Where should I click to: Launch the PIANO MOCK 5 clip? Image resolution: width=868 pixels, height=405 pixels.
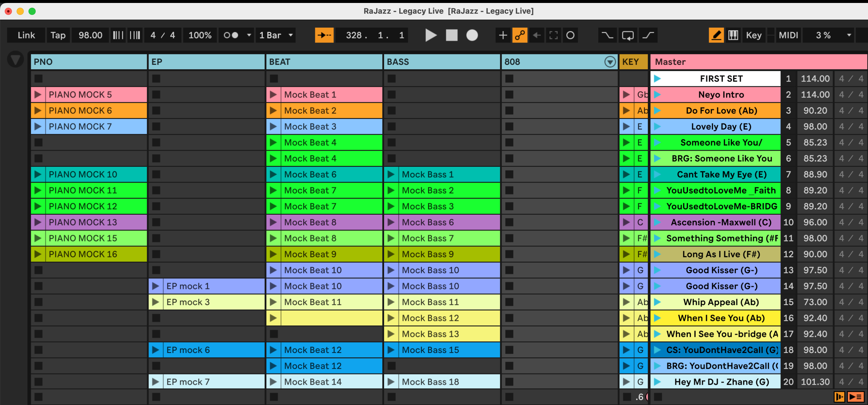(38, 95)
